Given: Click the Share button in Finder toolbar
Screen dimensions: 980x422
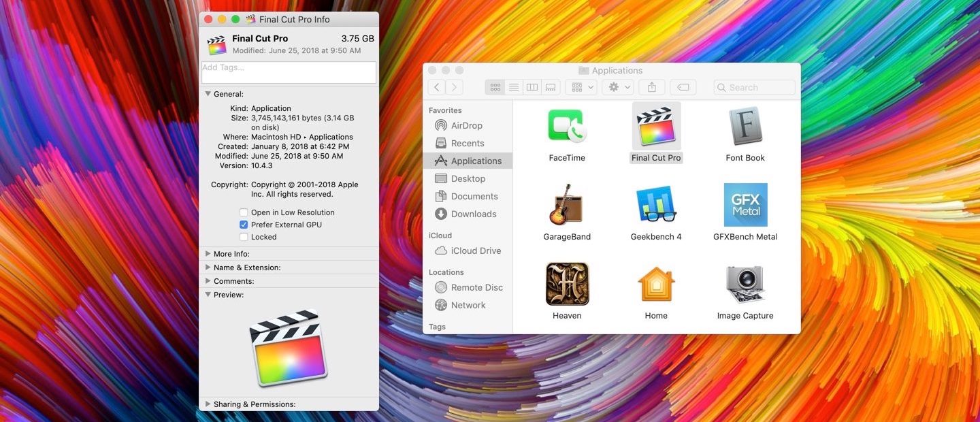Looking at the screenshot, I should [652, 87].
